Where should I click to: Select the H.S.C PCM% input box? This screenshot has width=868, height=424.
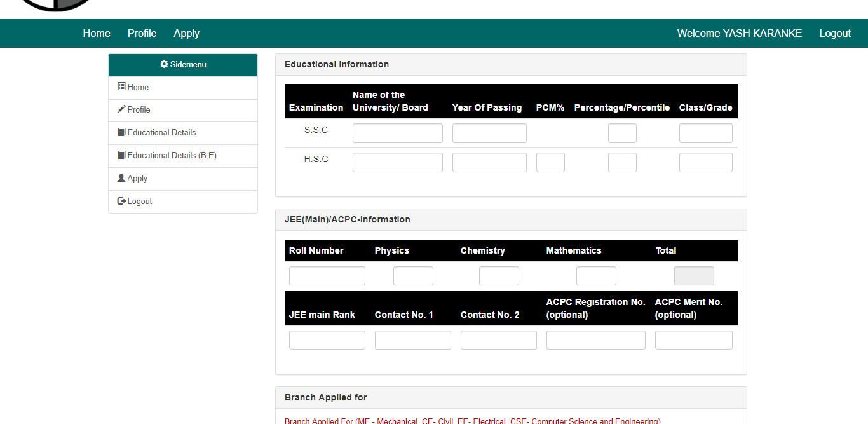click(550, 163)
